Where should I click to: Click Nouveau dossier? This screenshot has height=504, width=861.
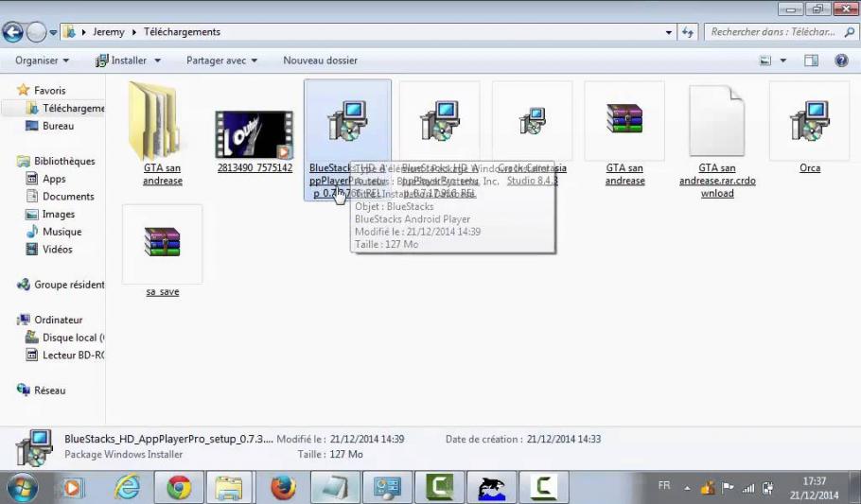320,61
